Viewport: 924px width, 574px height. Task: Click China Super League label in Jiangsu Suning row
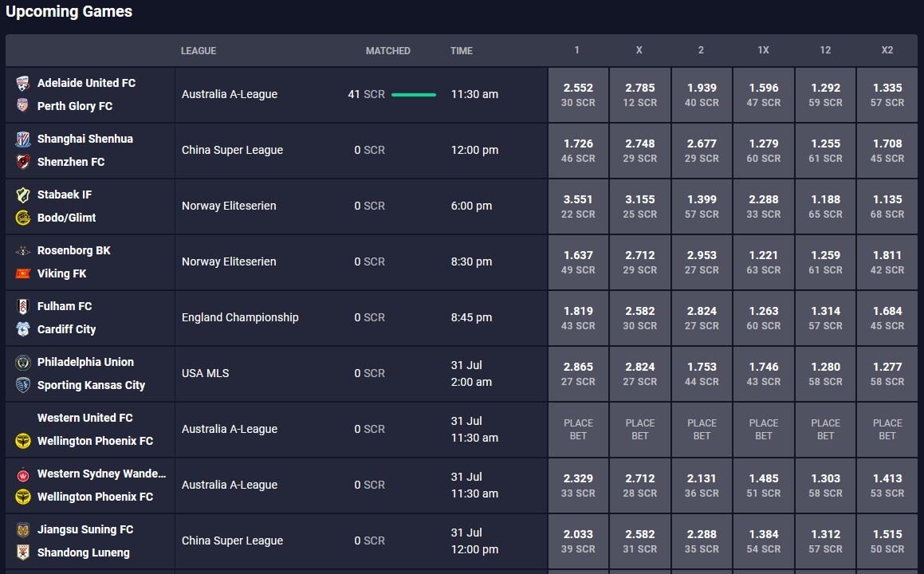pos(232,541)
